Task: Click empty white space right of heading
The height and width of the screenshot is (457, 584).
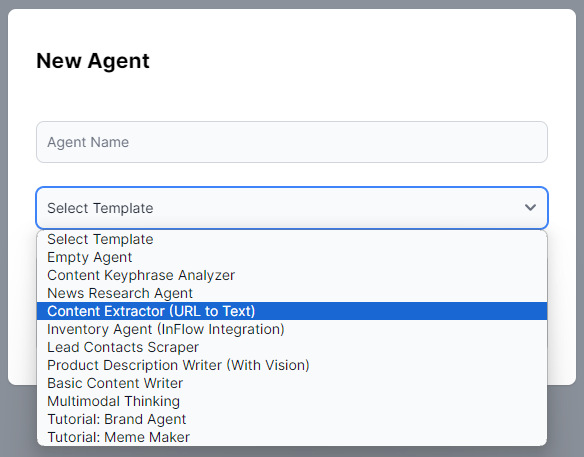Action: (354, 61)
